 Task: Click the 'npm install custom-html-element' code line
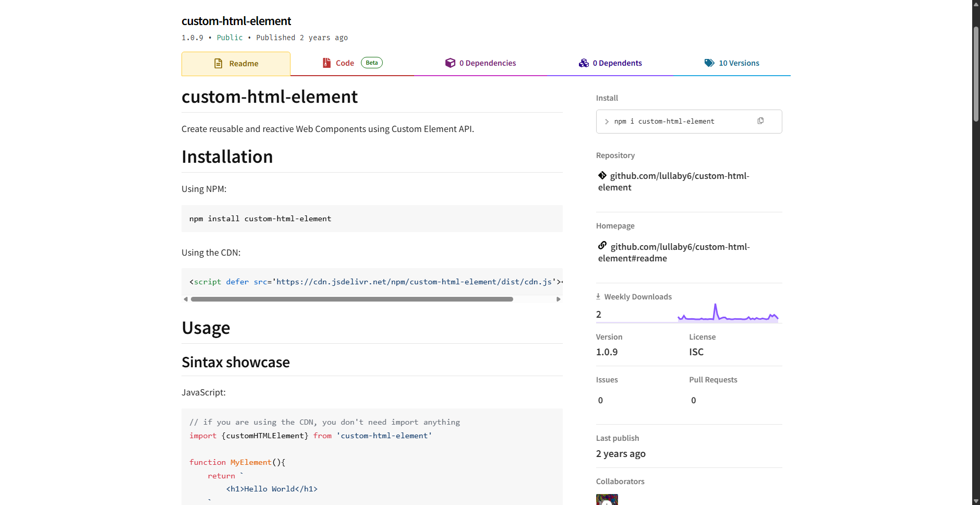coord(260,219)
